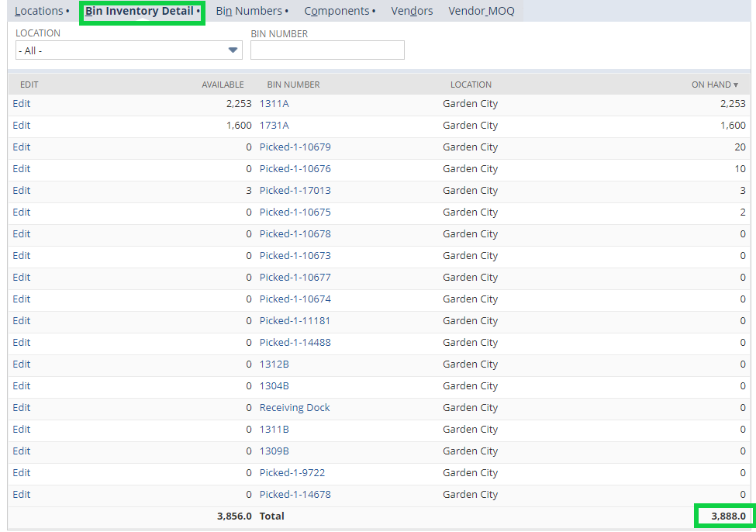This screenshot has width=756, height=532.
Task: Select the Bin Inventory Detail tab
Action: click(x=141, y=11)
